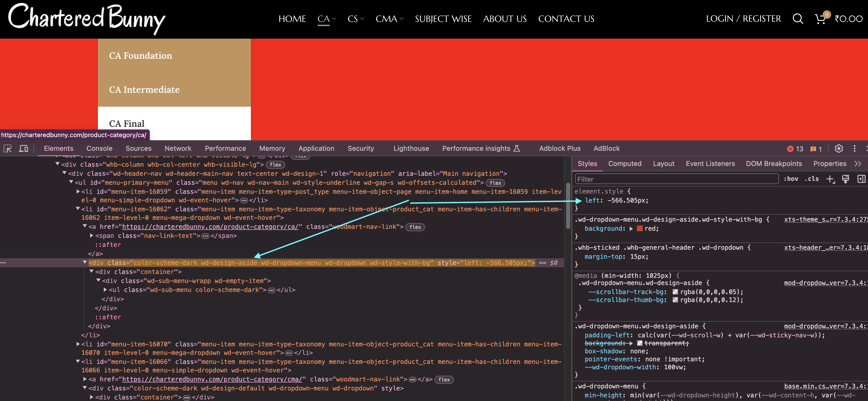Expand red background shorthand triangle
This screenshot has height=401, width=868.
pyautogui.click(x=631, y=229)
